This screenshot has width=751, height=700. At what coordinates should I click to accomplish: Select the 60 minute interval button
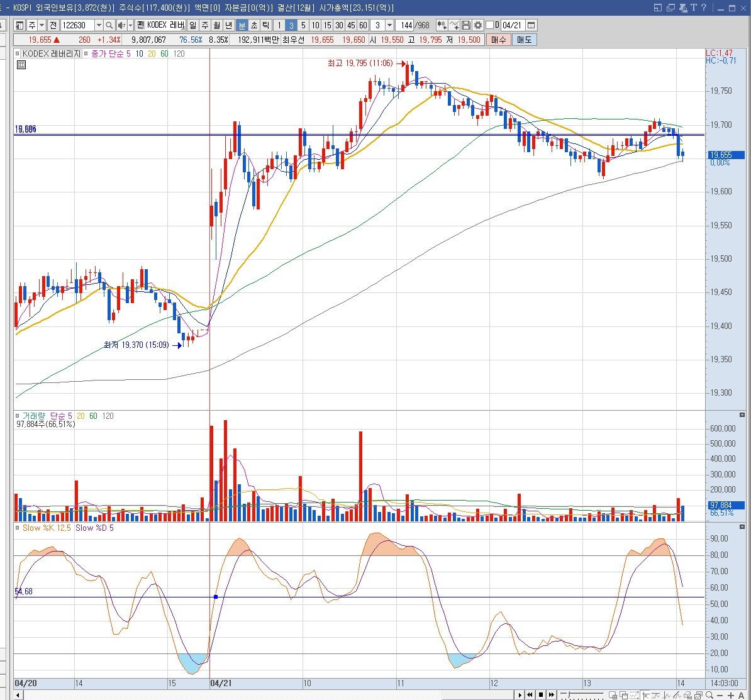pos(364,25)
